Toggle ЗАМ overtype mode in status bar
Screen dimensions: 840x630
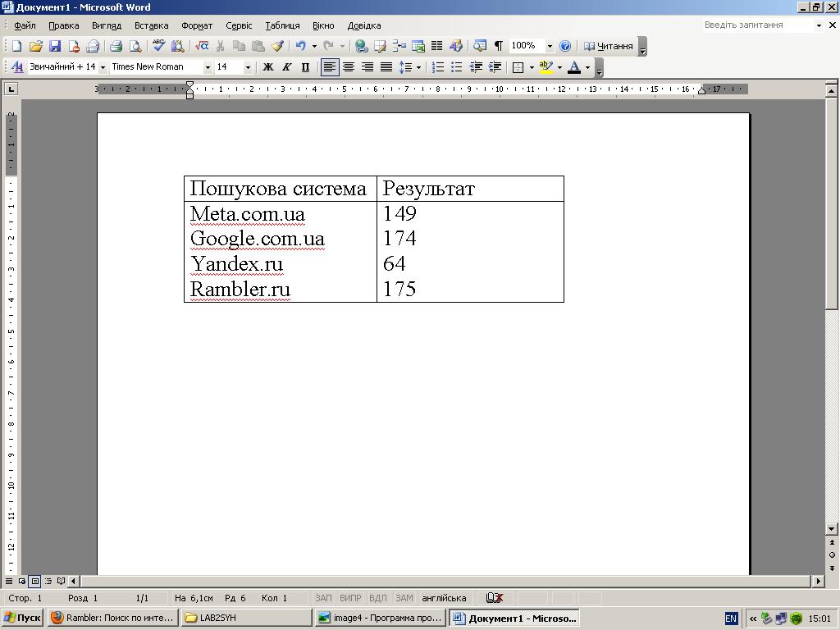coord(404,598)
